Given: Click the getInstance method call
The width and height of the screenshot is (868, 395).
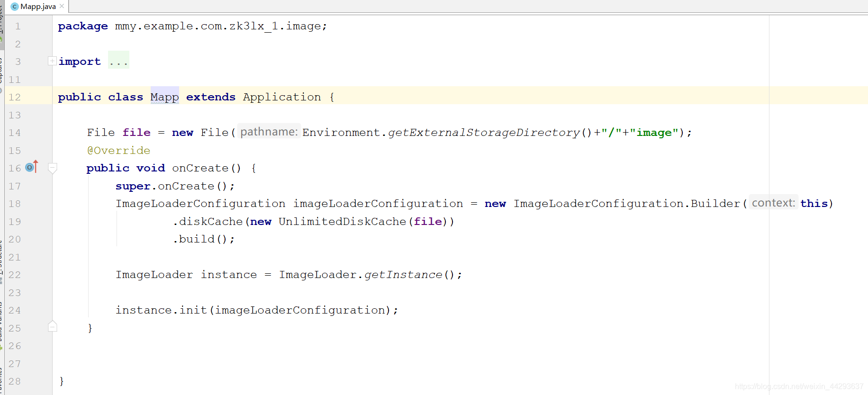Looking at the screenshot, I should point(403,275).
